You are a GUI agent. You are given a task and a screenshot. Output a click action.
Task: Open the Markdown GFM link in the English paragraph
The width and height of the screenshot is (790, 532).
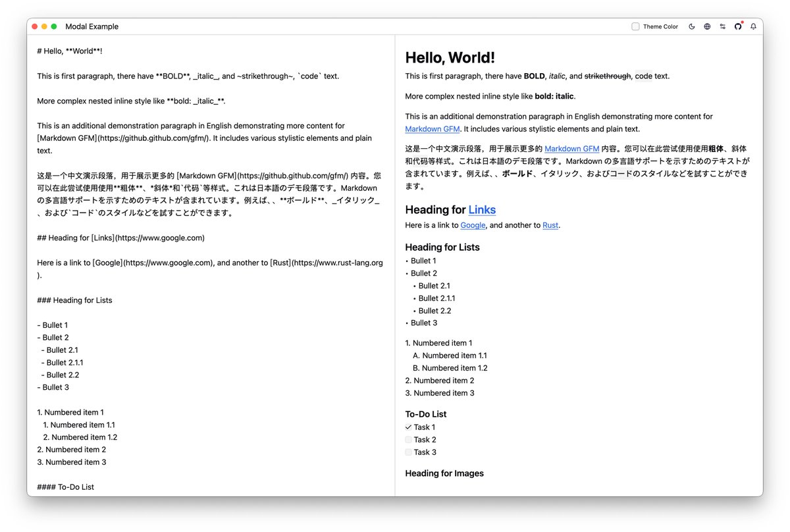pos(432,128)
